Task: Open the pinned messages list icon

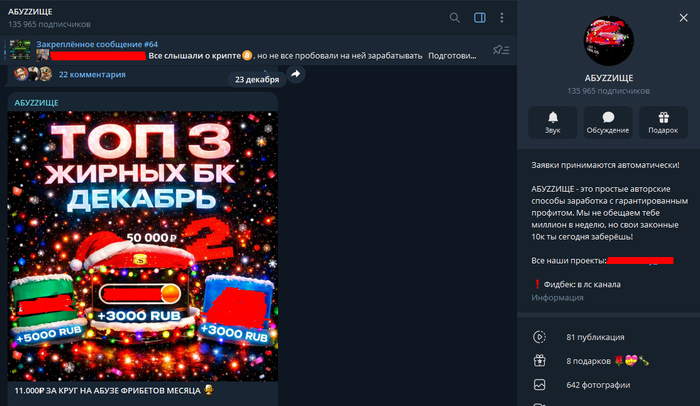Action: [499, 50]
